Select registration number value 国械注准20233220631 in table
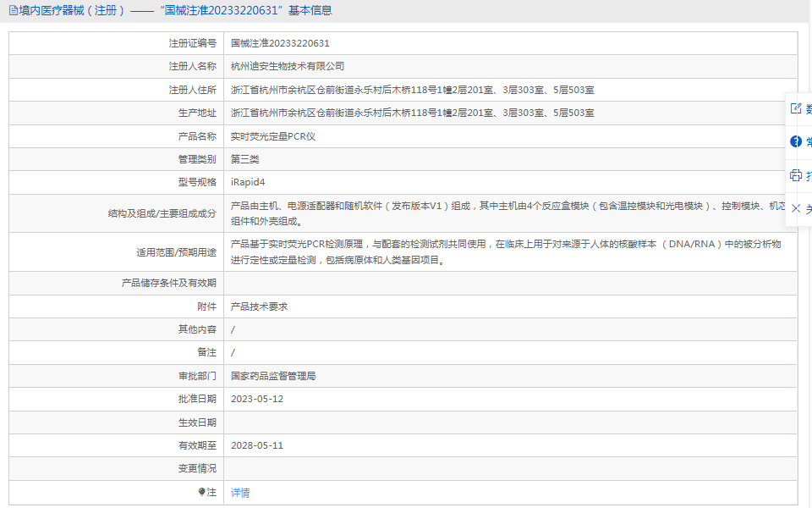The width and height of the screenshot is (812, 508). 280,43
